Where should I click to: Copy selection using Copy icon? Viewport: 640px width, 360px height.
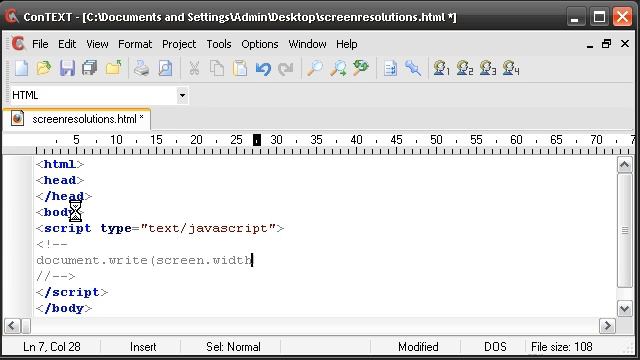point(217,68)
